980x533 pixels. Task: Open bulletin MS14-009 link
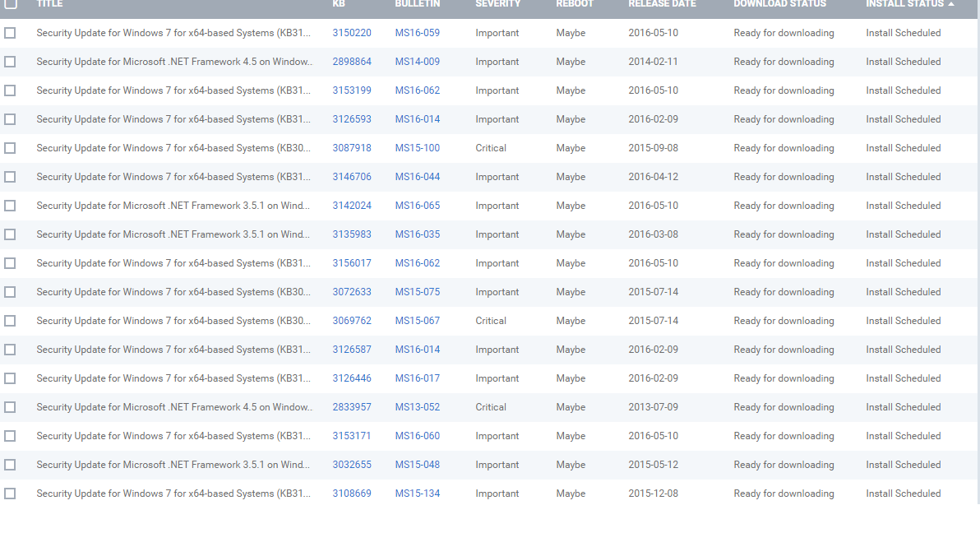click(418, 62)
